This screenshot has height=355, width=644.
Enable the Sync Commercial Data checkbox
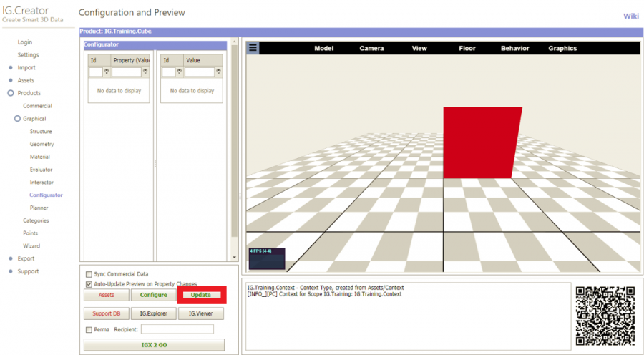point(89,274)
